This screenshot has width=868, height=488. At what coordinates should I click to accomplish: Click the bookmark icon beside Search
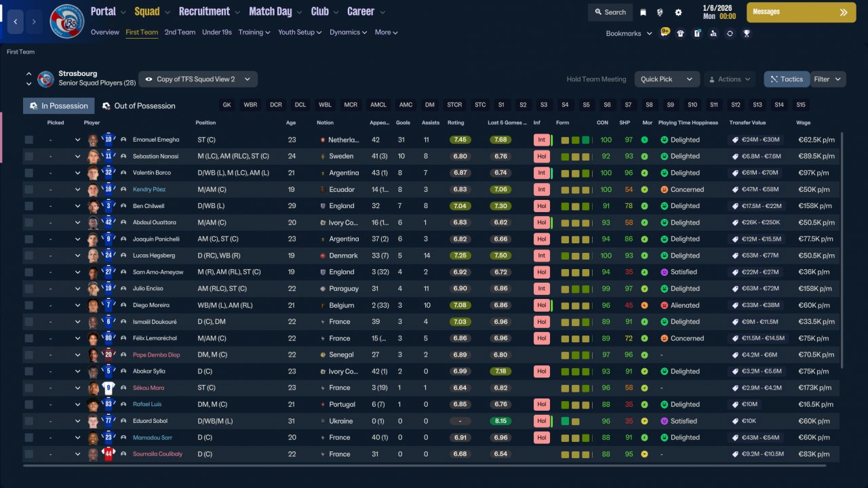click(643, 12)
